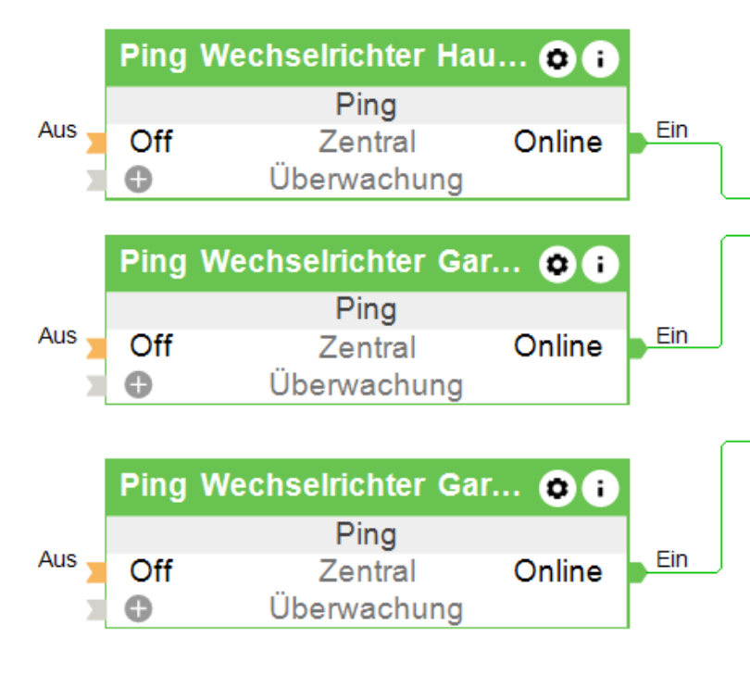
Task: Open gear settings on bottom Ping block
Action: tap(556, 488)
